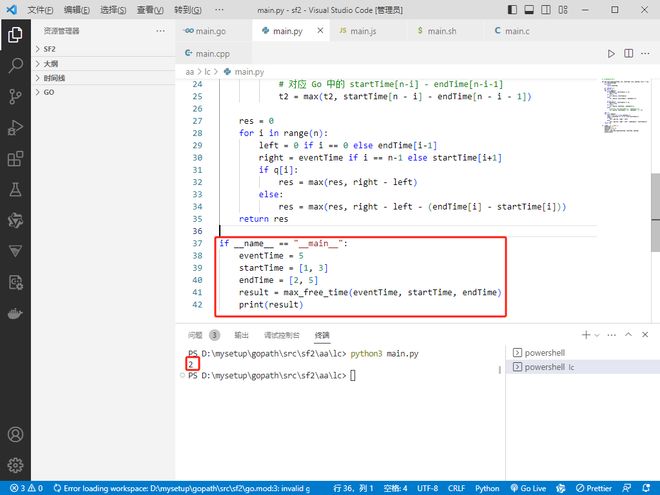The height and width of the screenshot is (495, 660).
Task: Open Run and Debug view
Action: coord(15,128)
